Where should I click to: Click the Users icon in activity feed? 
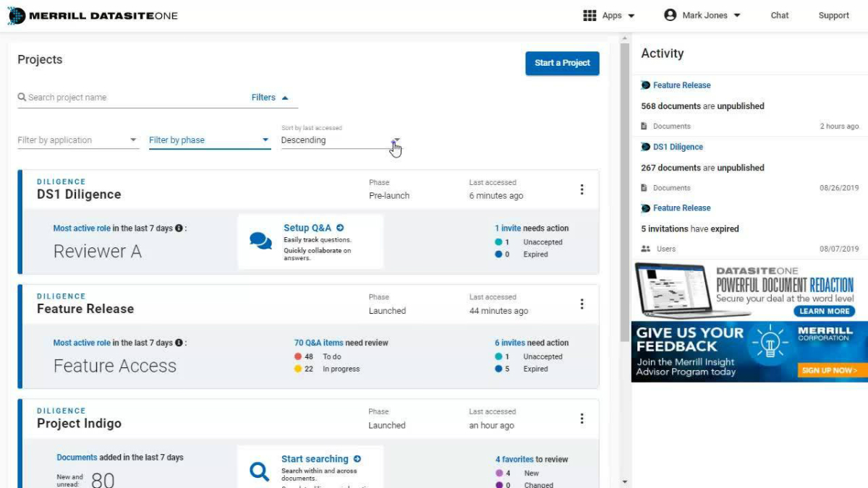(646, 249)
